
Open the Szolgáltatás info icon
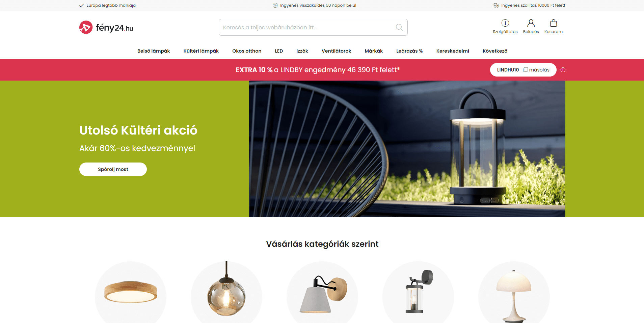pyautogui.click(x=505, y=23)
